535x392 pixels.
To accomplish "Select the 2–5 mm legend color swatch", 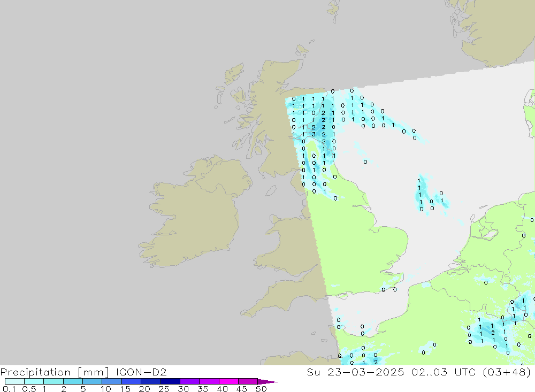I will [73, 381].
